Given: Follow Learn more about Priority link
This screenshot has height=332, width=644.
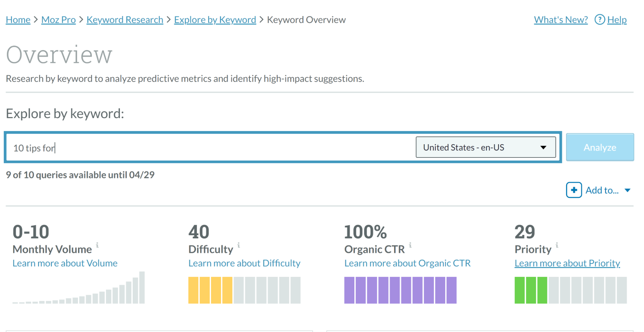Looking at the screenshot, I should (567, 263).
